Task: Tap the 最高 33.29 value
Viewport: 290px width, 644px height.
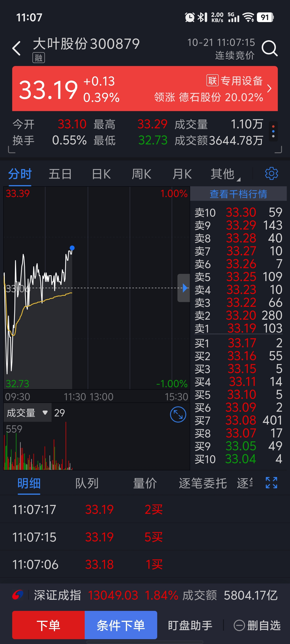Action: (x=152, y=124)
